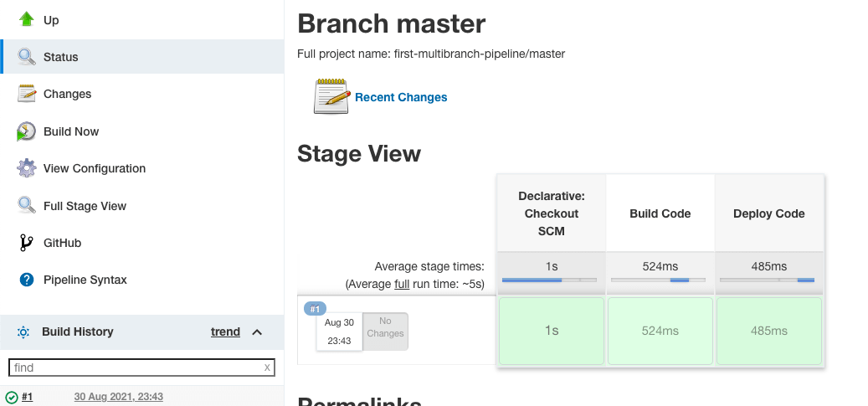The width and height of the screenshot is (868, 406).
Task: Collapse the Build History panel chevron
Action: [x=257, y=331]
